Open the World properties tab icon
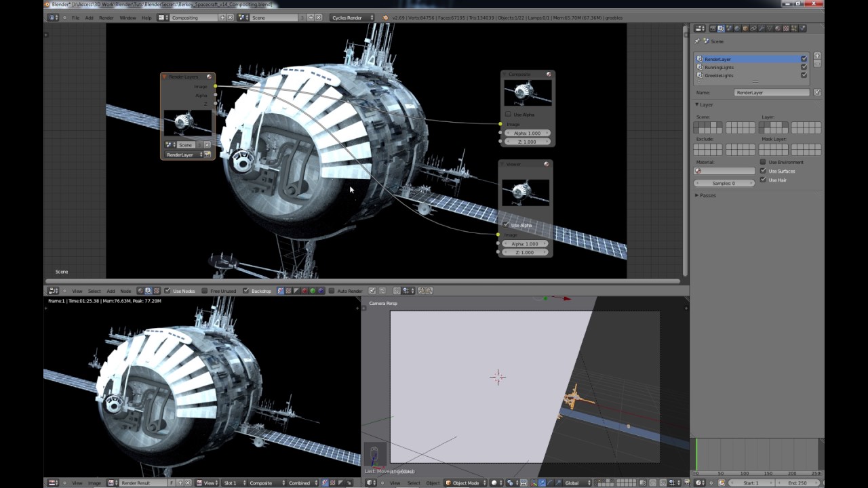This screenshot has height=488, width=868. (x=737, y=28)
